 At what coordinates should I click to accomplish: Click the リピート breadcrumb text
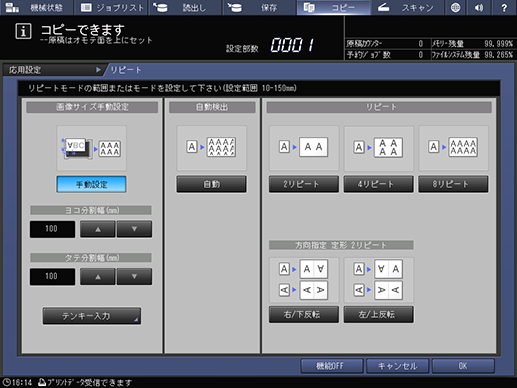pos(126,70)
